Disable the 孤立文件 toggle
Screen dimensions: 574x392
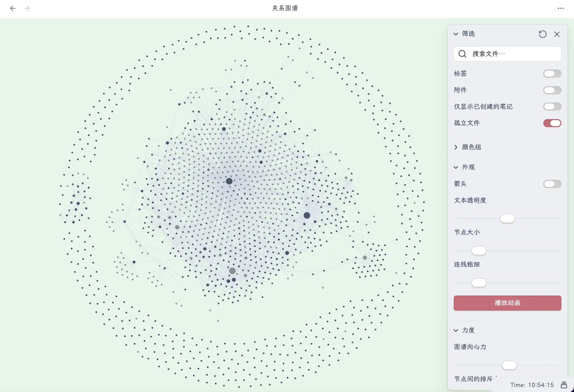point(552,123)
